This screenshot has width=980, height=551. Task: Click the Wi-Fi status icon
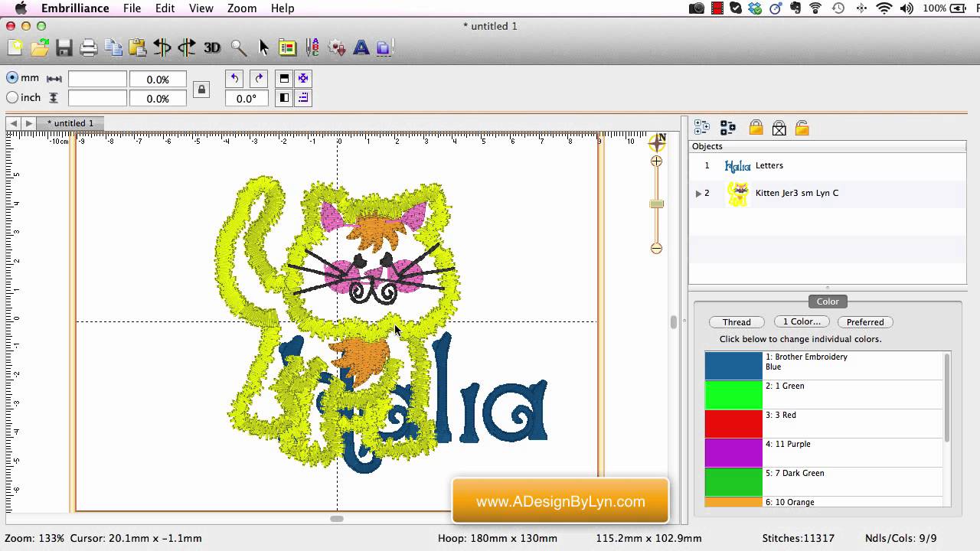point(884,8)
